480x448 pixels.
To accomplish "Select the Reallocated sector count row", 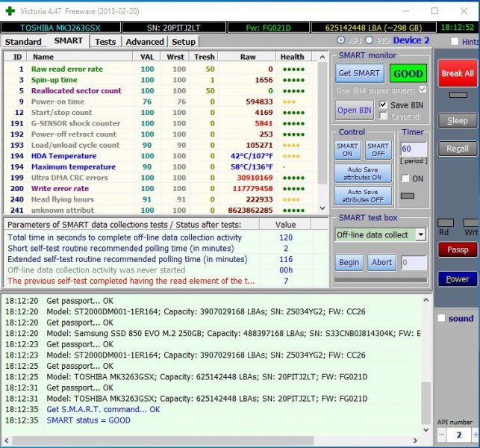I will [75, 90].
